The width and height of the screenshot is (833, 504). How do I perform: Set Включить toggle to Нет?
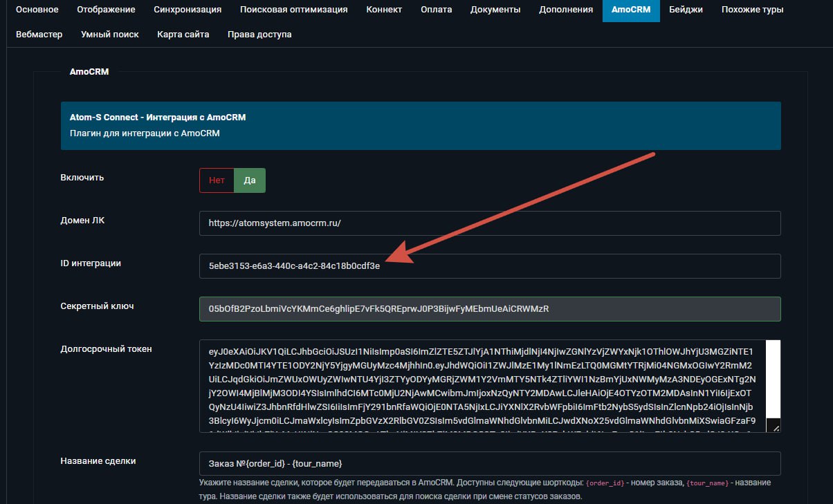click(217, 180)
